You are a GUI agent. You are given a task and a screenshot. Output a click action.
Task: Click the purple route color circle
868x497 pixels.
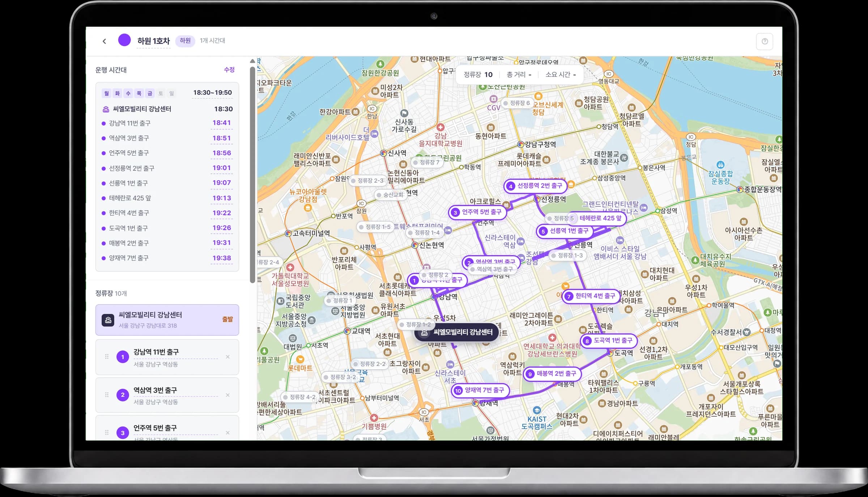click(x=124, y=40)
